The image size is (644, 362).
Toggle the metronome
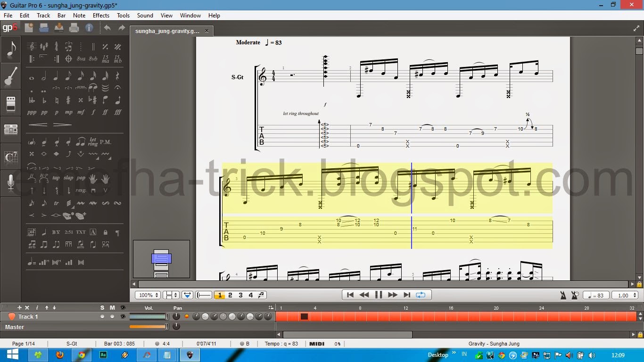pyautogui.click(x=563, y=295)
